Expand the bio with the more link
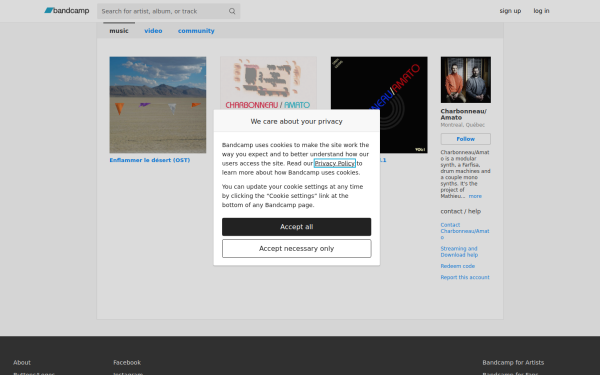This screenshot has width=600, height=375. [x=475, y=196]
